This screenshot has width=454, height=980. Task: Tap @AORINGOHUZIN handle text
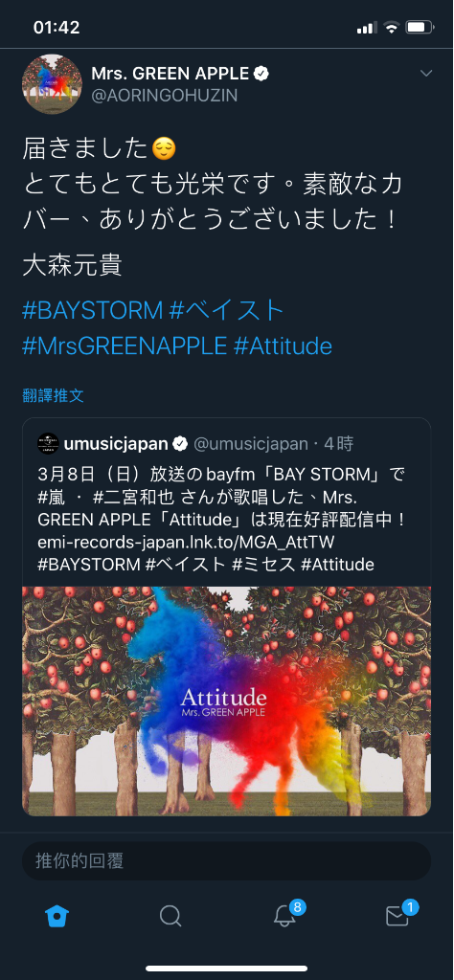tap(165, 96)
